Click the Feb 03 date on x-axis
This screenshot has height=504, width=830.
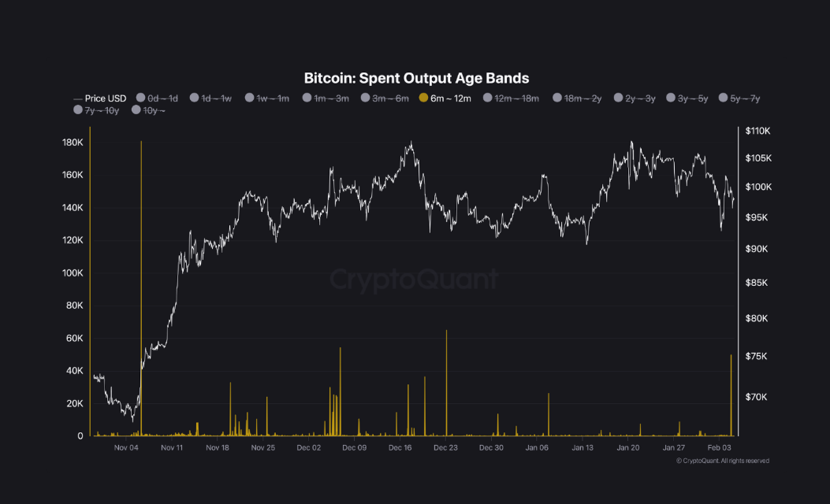pos(720,447)
